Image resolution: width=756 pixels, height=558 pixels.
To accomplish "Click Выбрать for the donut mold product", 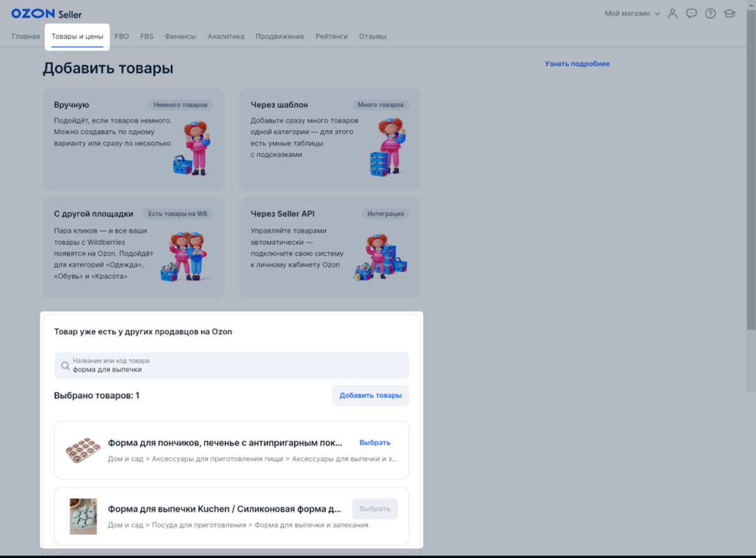I will 375,443.
